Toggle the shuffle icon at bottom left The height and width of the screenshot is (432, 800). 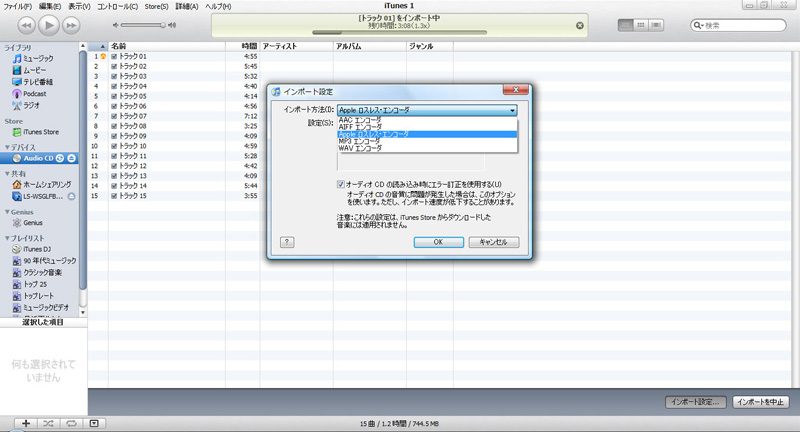click(47, 423)
